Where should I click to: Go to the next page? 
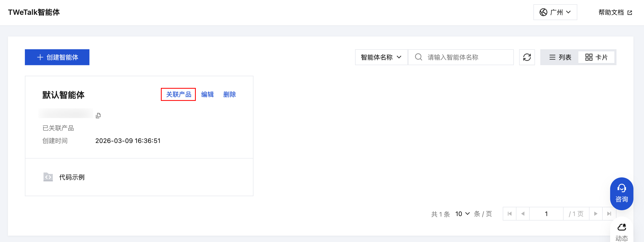tap(596, 214)
